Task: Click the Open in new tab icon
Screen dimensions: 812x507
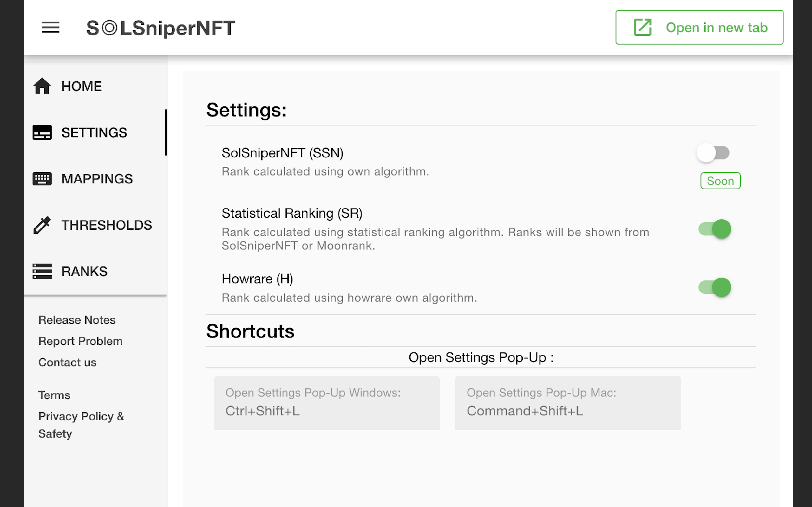Action: click(643, 27)
